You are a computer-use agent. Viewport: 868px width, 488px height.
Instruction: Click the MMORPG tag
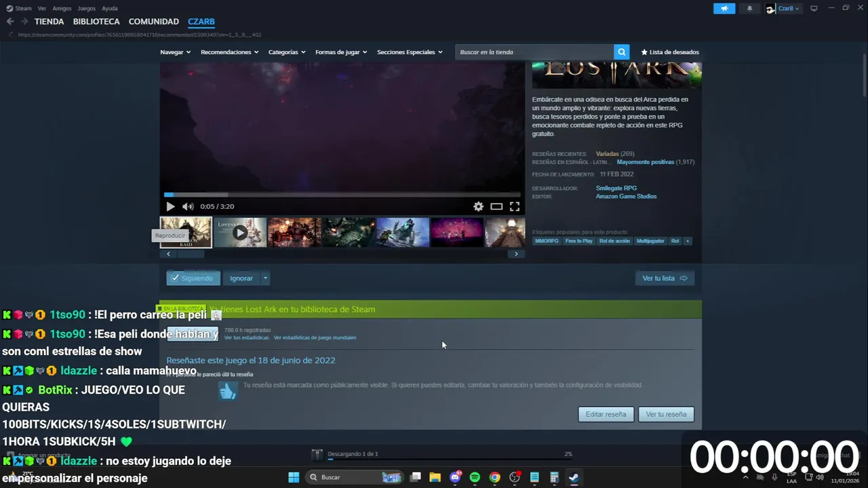tap(547, 241)
